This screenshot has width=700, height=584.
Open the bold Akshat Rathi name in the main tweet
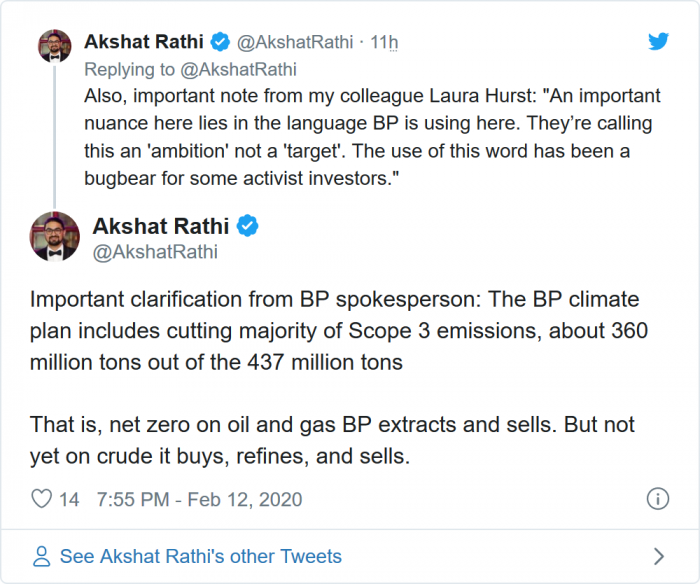click(x=162, y=226)
